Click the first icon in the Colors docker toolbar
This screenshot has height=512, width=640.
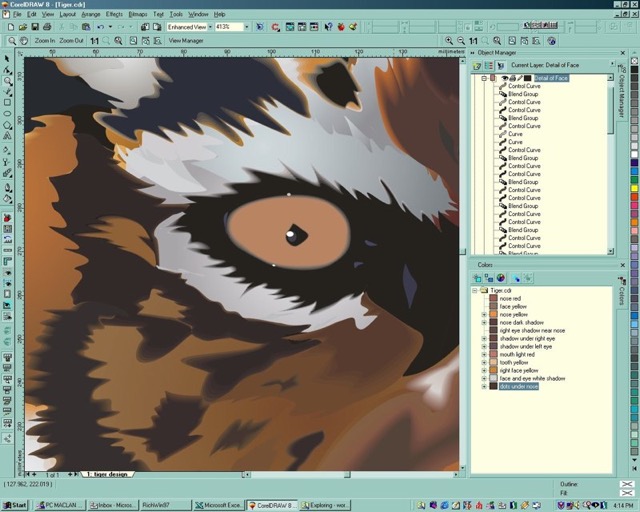pos(477,278)
